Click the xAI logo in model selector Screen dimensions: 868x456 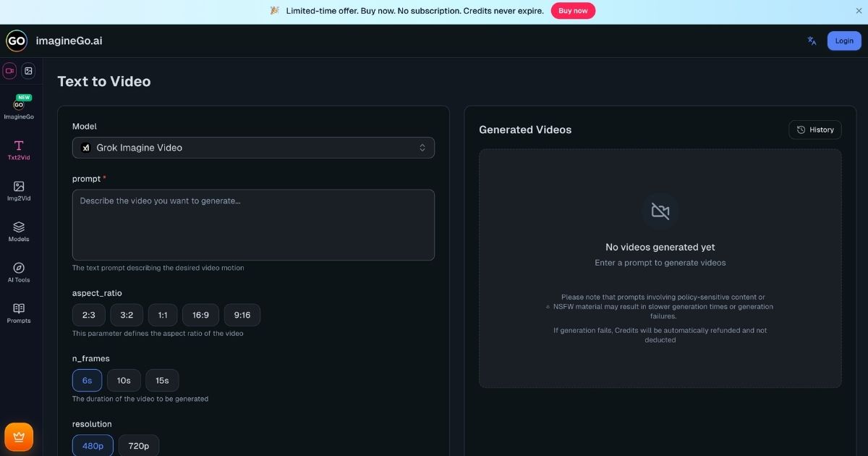coord(86,148)
